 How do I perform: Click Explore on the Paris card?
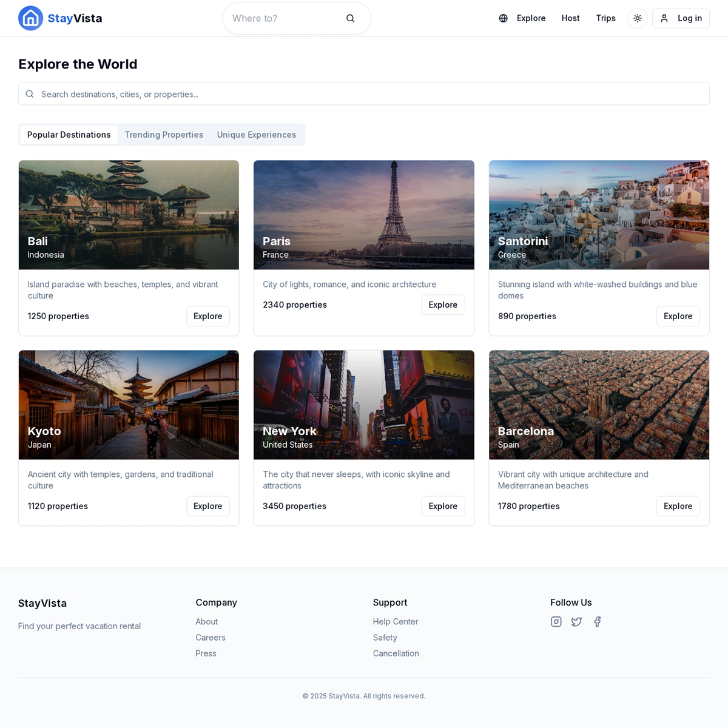(443, 305)
